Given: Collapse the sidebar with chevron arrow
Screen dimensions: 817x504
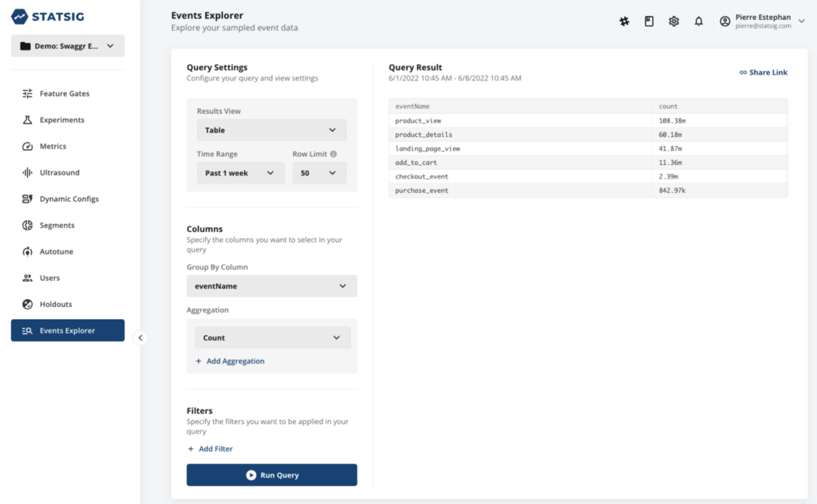Looking at the screenshot, I should 140,337.
